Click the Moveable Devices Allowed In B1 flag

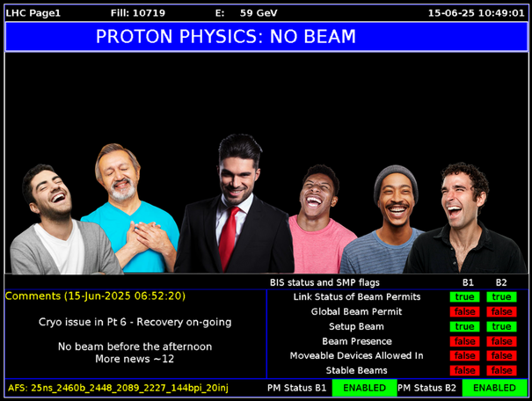click(x=464, y=356)
